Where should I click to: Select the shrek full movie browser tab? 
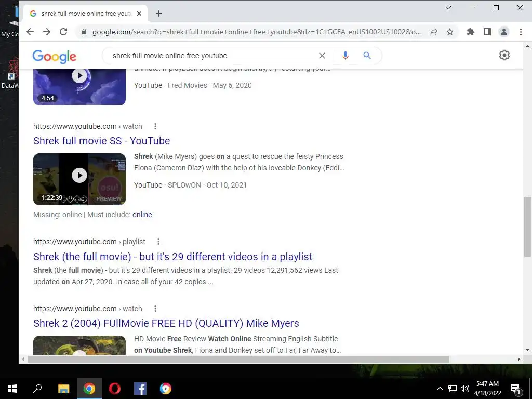86,14
